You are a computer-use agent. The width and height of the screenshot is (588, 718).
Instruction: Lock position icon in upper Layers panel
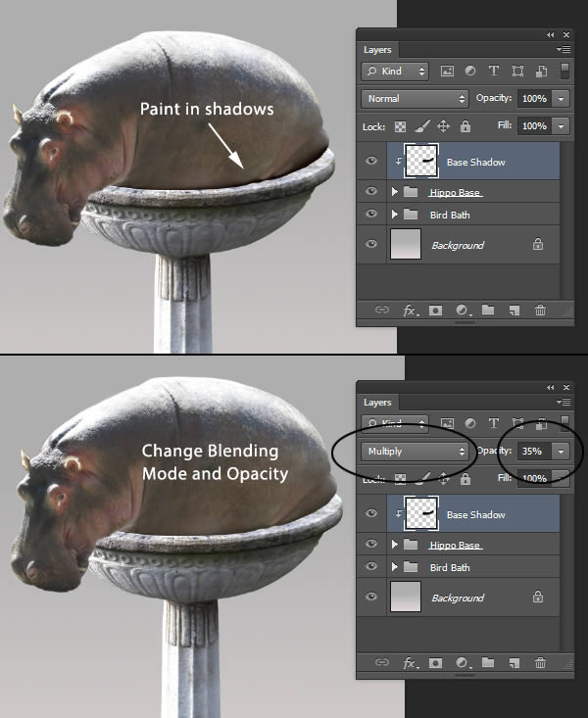pos(443,126)
